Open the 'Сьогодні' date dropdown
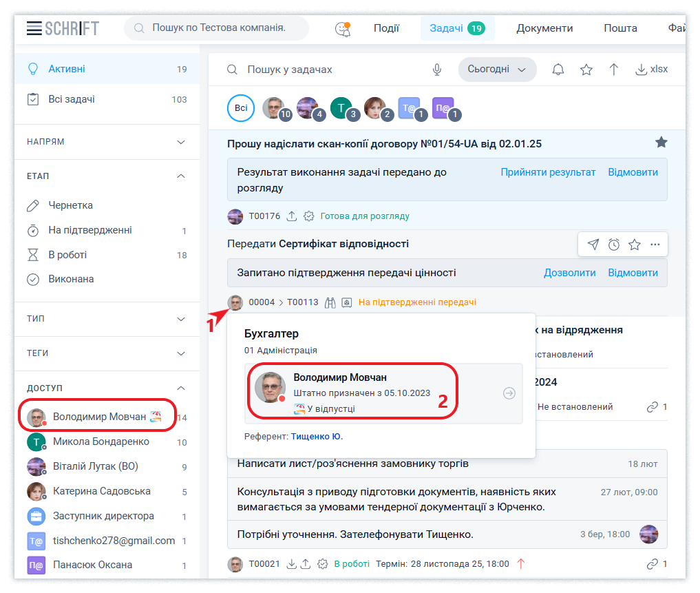This screenshot has height=593, width=700. (x=497, y=70)
